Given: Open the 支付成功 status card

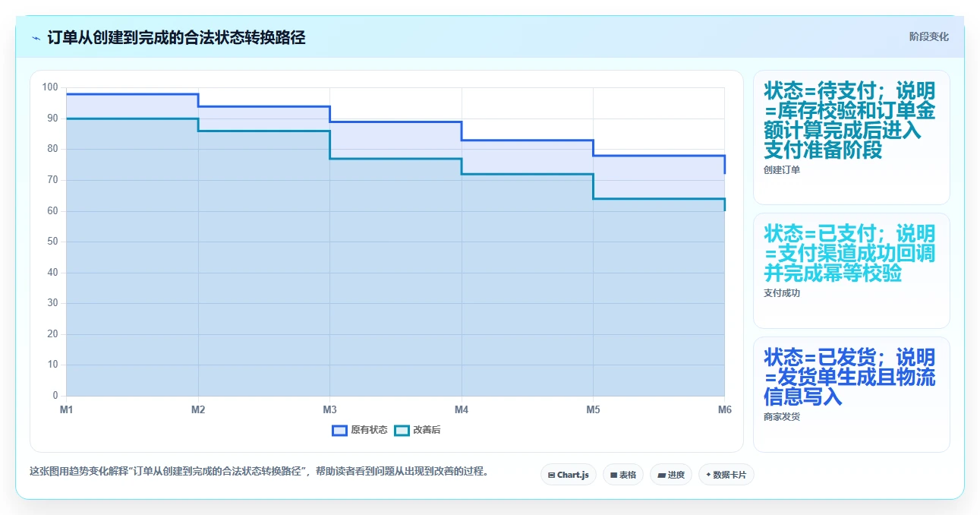Looking at the screenshot, I should 852,270.
